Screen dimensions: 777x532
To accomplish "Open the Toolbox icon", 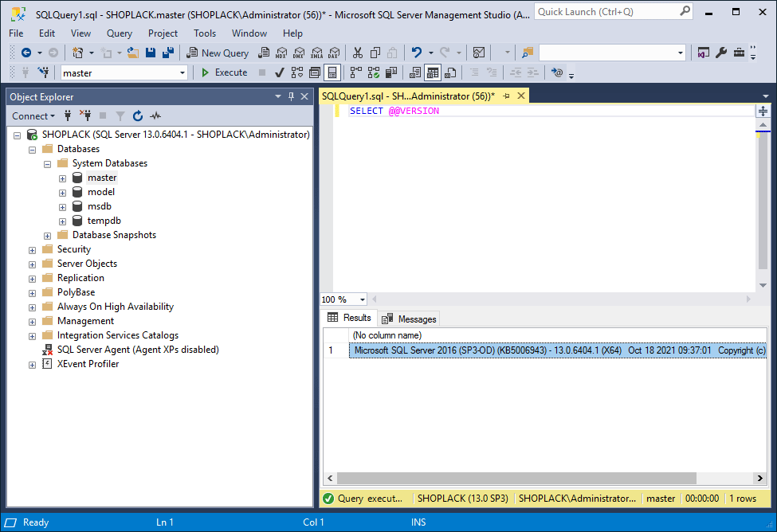I will pyautogui.click(x=739, y=53).
